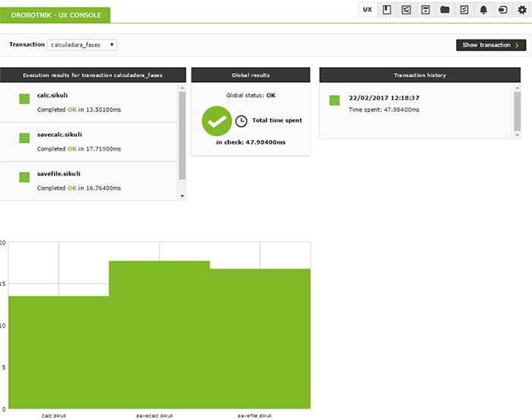This screenshot has height=420, width=532.
Task: Click the execution results scrollbar thumb
Action: 182,135
